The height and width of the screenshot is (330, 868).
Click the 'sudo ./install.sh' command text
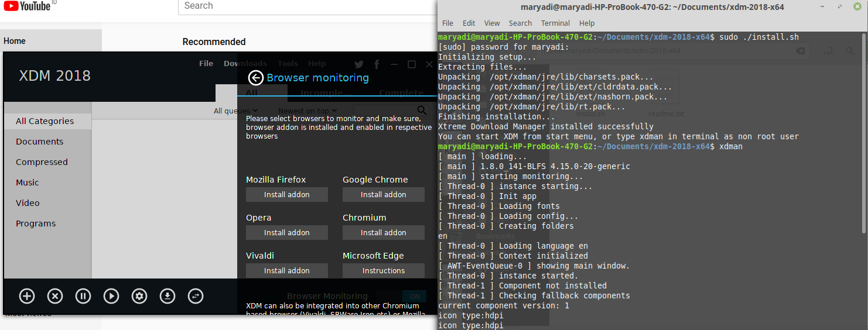759,37
